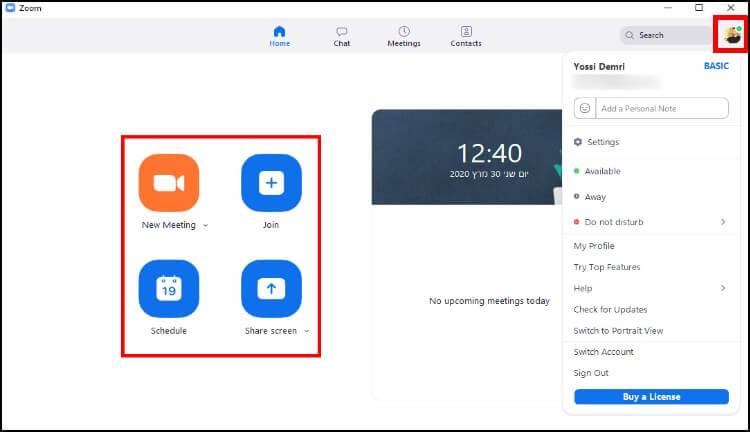750x432 pixels.
Task: Click the Add a Personal Note field
Action: 662,108
